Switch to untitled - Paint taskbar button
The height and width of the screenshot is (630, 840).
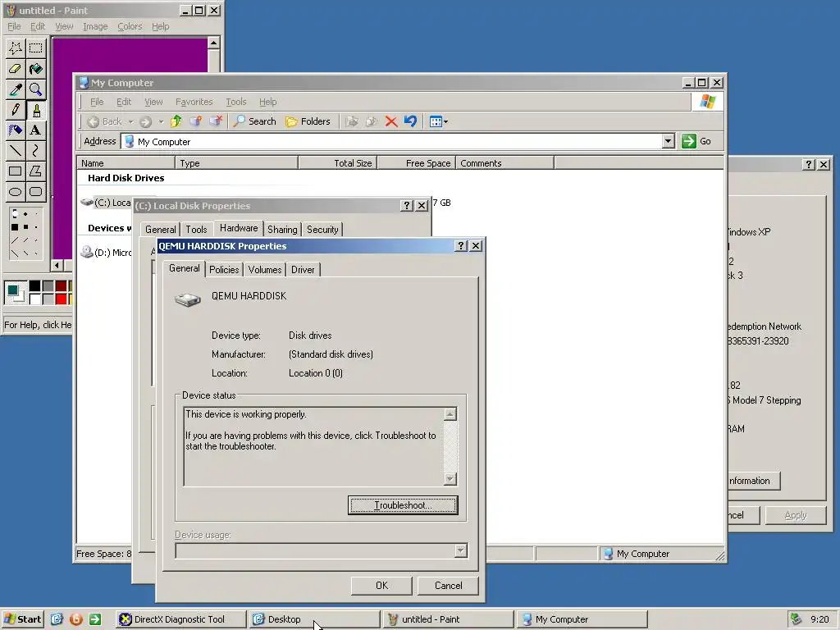447,619
